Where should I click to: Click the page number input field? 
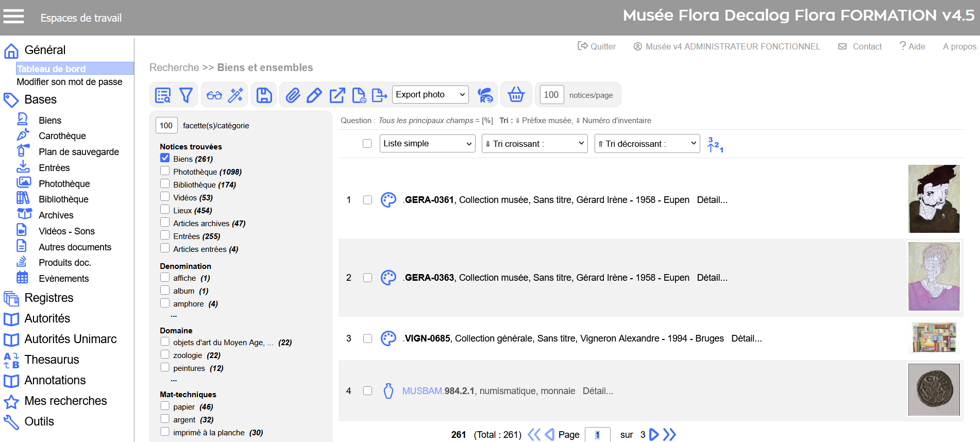598,434
